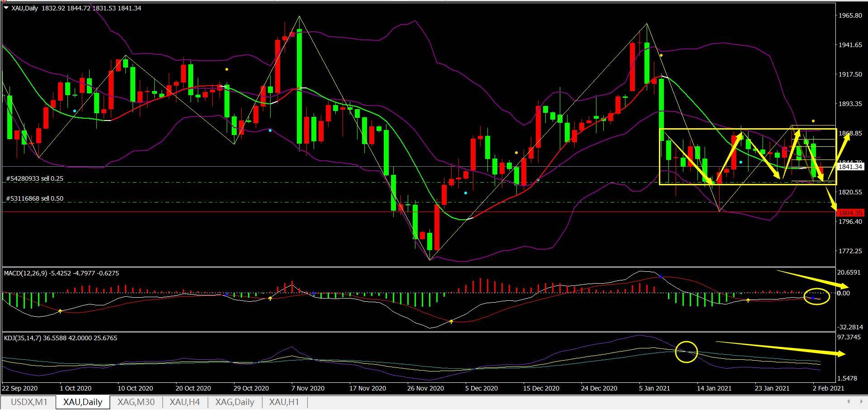Click the 1 Oct 2020 date label
The image size is (868, 410).
point(76,388)
